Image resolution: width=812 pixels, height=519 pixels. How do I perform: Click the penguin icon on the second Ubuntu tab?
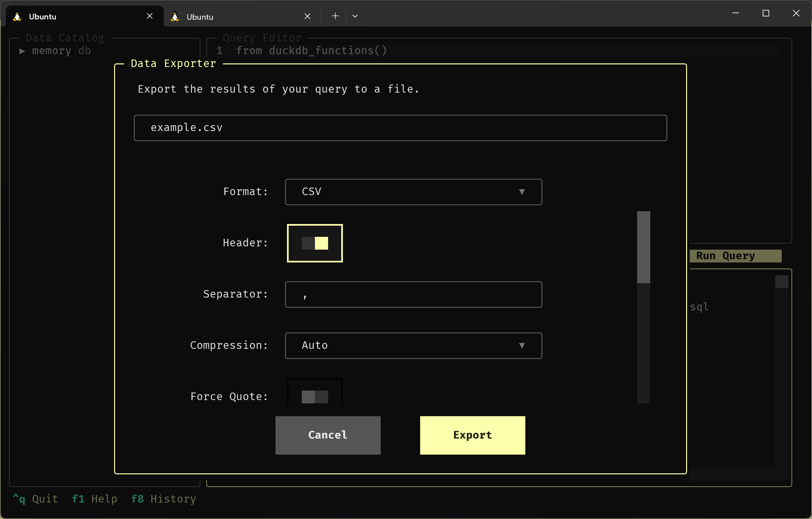(x=175, y=16)
